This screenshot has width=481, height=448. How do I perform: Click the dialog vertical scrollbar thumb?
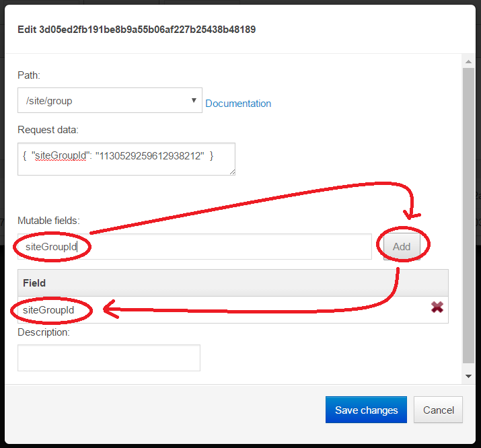(x=468, y=215)
